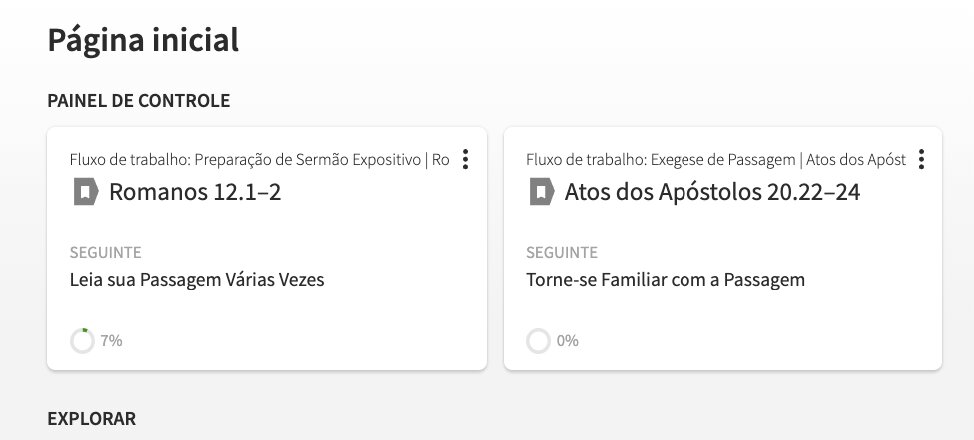Open the Atos dos Apóstolos 20.22–24 passage title

click(x=712, y=192)
